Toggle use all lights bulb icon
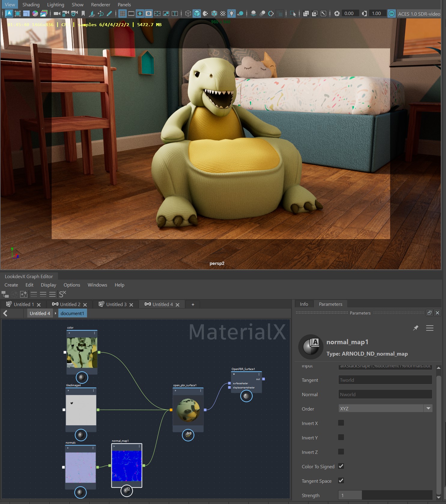The width and height of the screenshot is (446, 504). [232, 14]
